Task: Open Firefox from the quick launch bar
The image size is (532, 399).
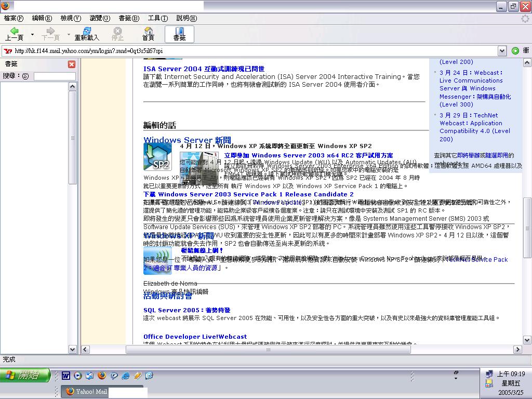Action: [102, 376]
